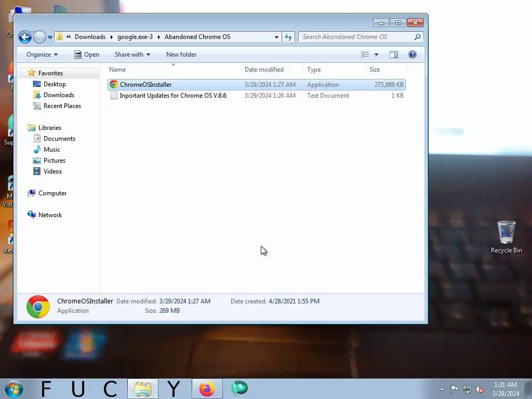The width and height of the screenshot is (532, 399).
Task: Click the 275,889 KB size cell
Action: 389,85
